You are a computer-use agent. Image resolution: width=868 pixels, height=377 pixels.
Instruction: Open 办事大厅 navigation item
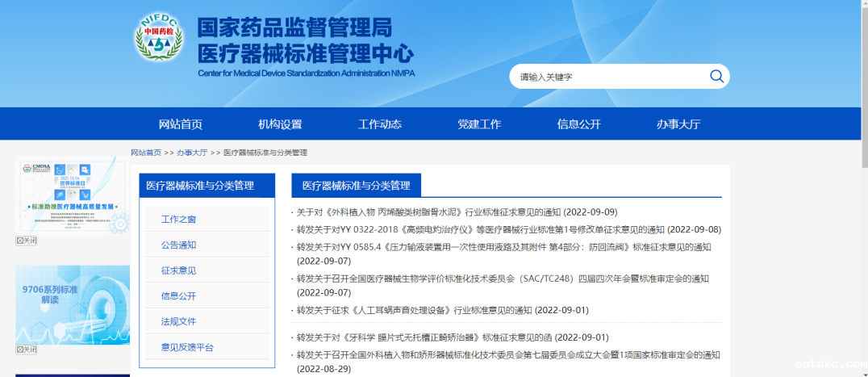[x=678, y=124]
